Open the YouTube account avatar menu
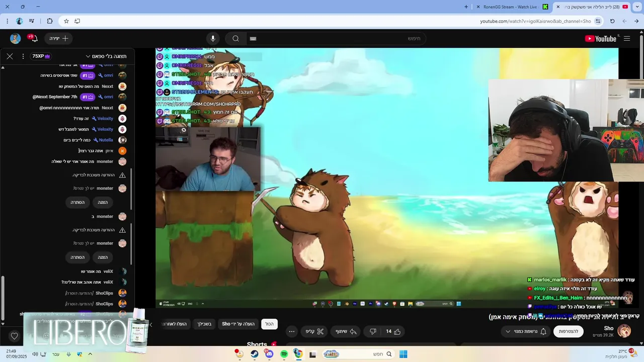The width and height of the screenshot is (644, 362). [x=15, y=39]
